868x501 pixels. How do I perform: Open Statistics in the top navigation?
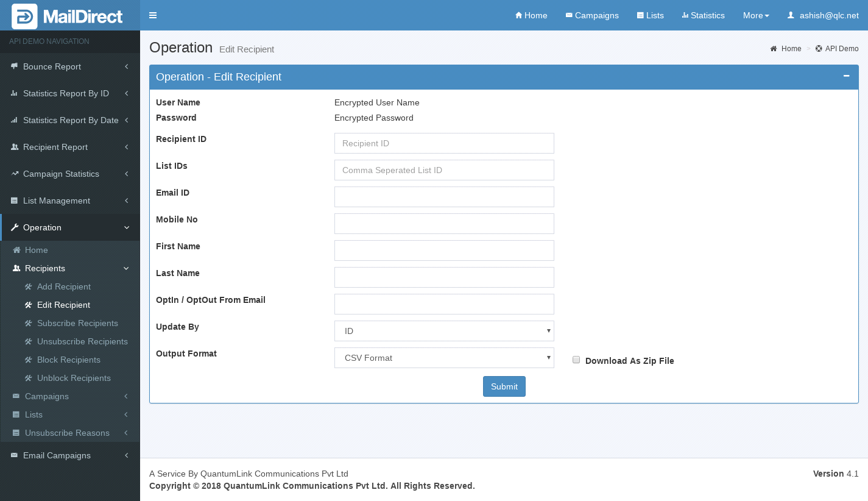pos(703,15)
